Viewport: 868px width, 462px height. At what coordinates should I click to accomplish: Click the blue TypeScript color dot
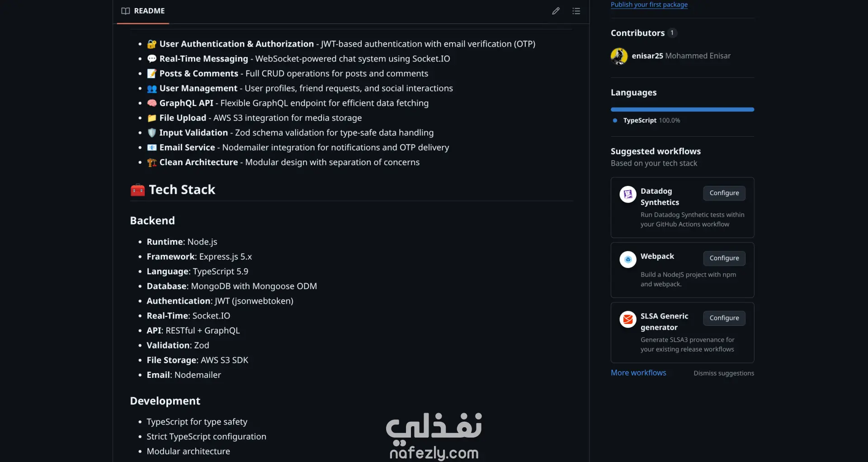615,120
